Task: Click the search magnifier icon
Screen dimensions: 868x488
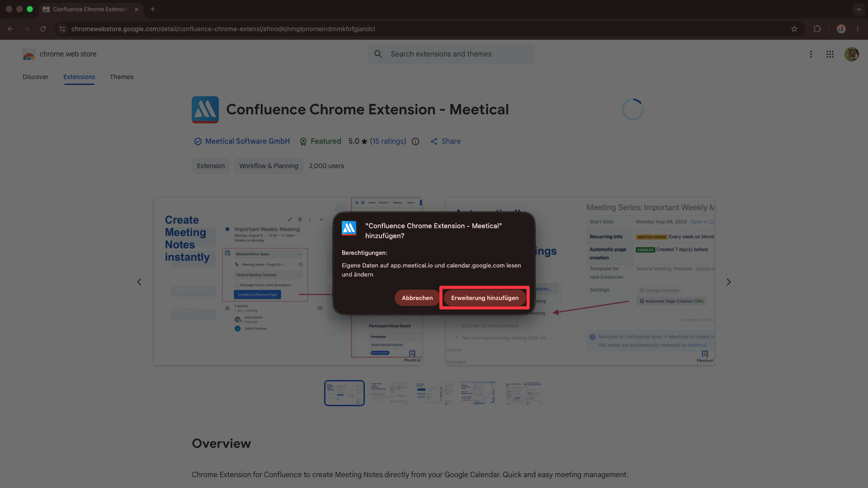Action: (378, 54)
